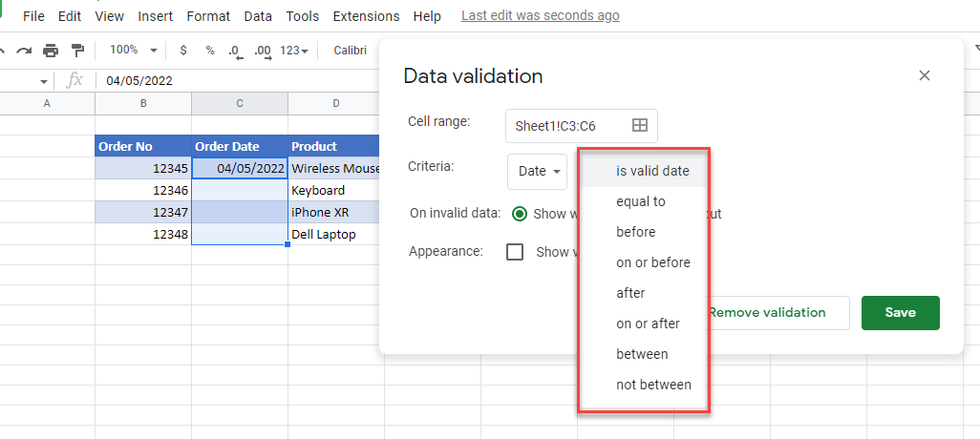Expand the Date criteria dropdown
The image size is (980, 439).
coord(538,171)
